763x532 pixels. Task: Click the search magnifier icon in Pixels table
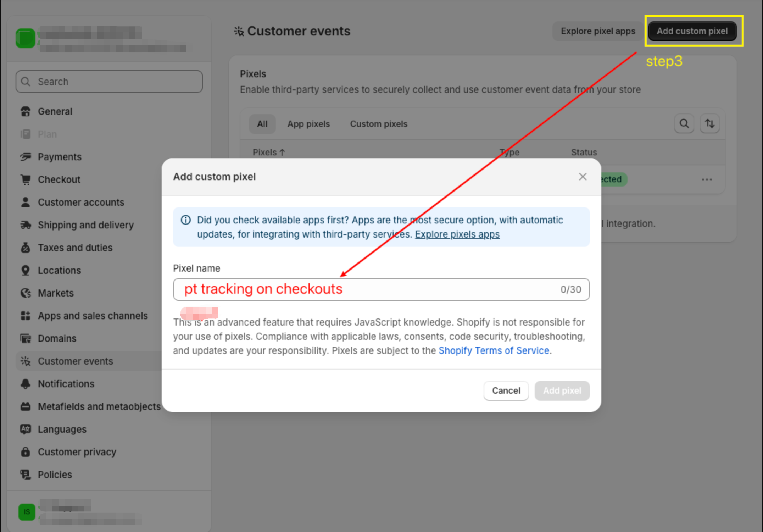tap(684, 124)
